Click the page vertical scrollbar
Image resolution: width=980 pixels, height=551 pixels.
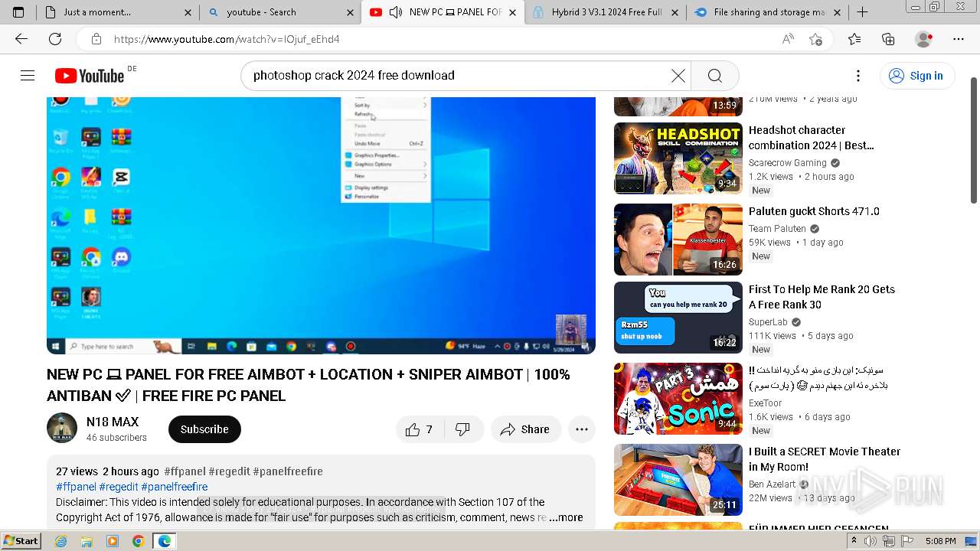click(974, 140)
